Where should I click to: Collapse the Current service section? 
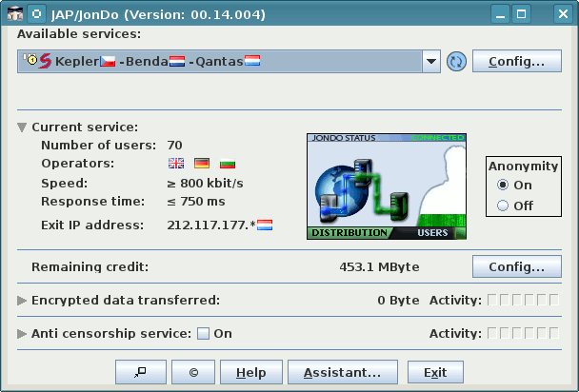22,127
